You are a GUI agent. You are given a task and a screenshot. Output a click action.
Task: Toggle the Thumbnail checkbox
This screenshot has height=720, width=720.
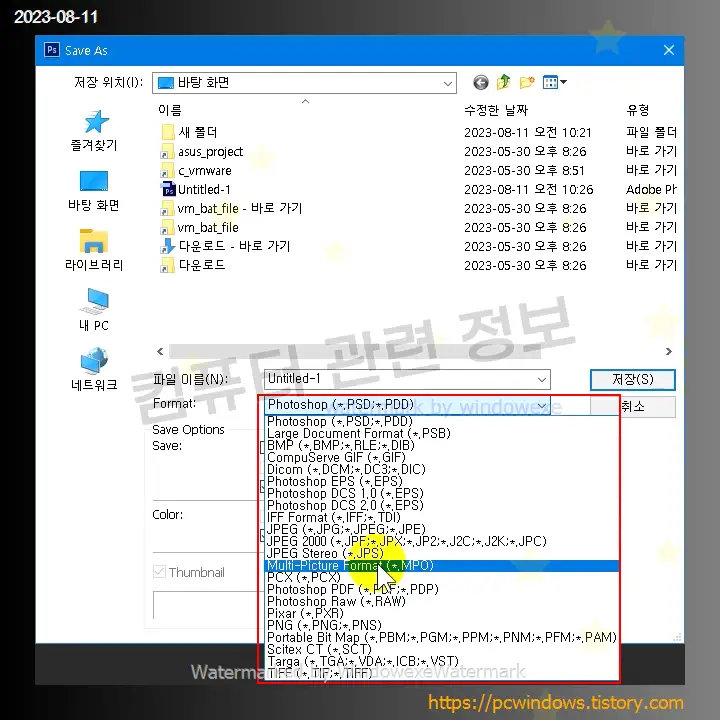[159, 572]
